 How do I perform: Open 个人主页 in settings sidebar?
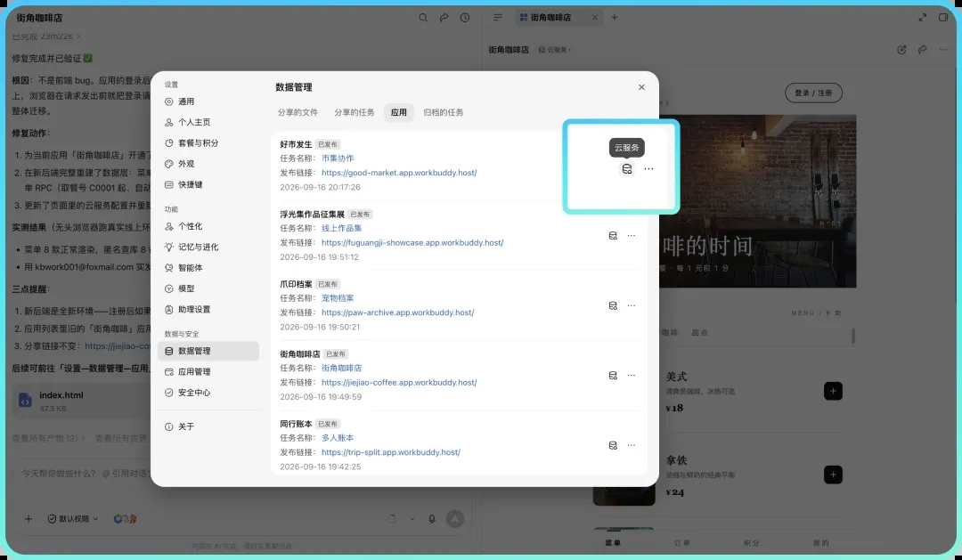[x=208, y=123]
